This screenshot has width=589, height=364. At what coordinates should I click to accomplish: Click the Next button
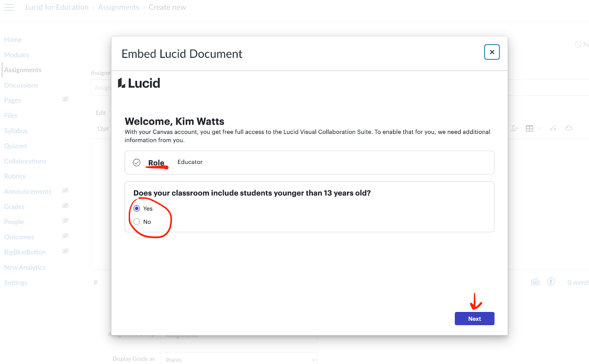click(475, 319)
